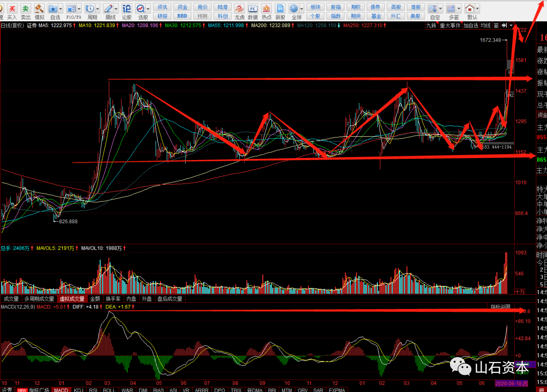Open the 卖出 (sell) icon

click(26, 8)
